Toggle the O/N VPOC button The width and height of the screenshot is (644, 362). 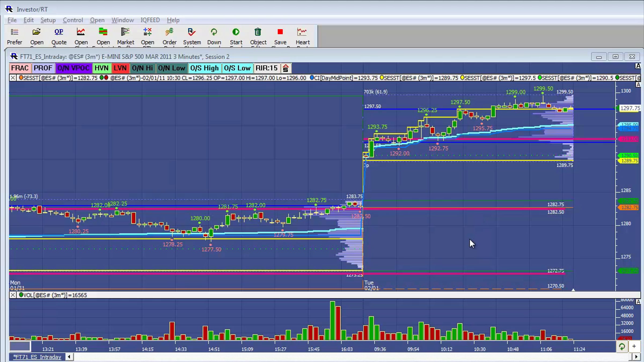(x=73, y=68)
